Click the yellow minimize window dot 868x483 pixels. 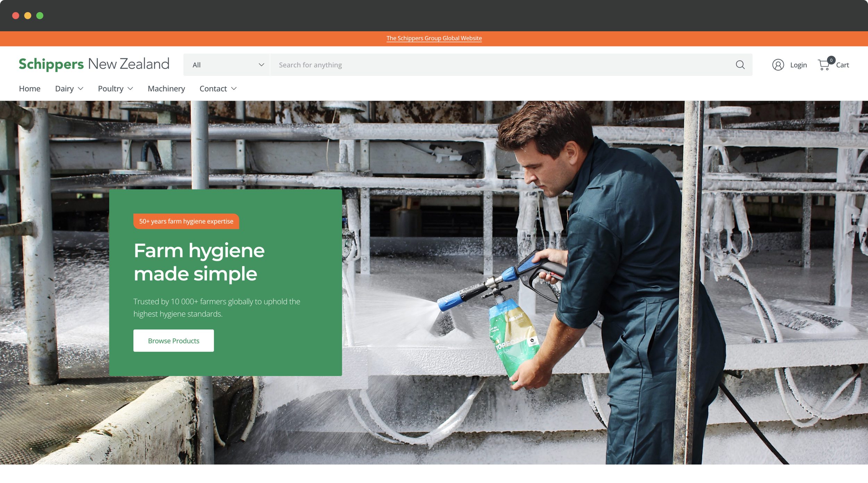coord(28,16)
